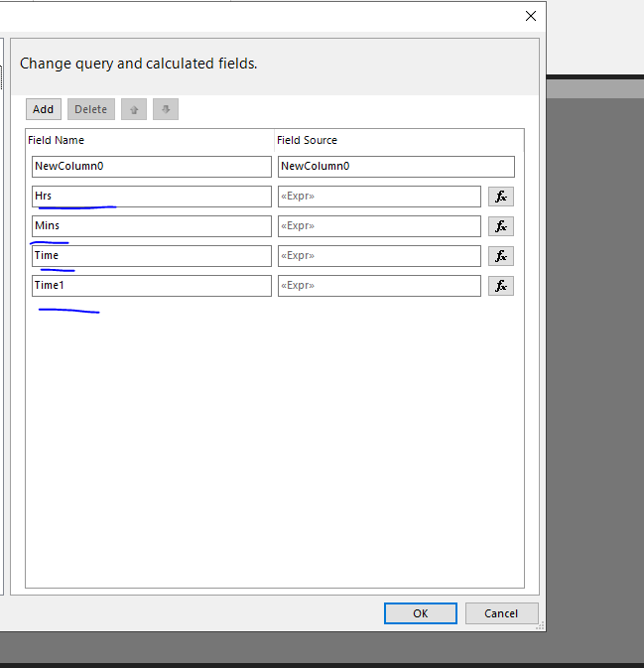Click the Delete button

click(91, 109)
